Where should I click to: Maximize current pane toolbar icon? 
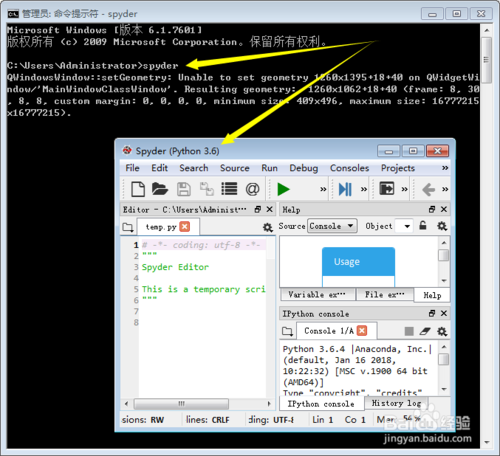pos(387,189)
